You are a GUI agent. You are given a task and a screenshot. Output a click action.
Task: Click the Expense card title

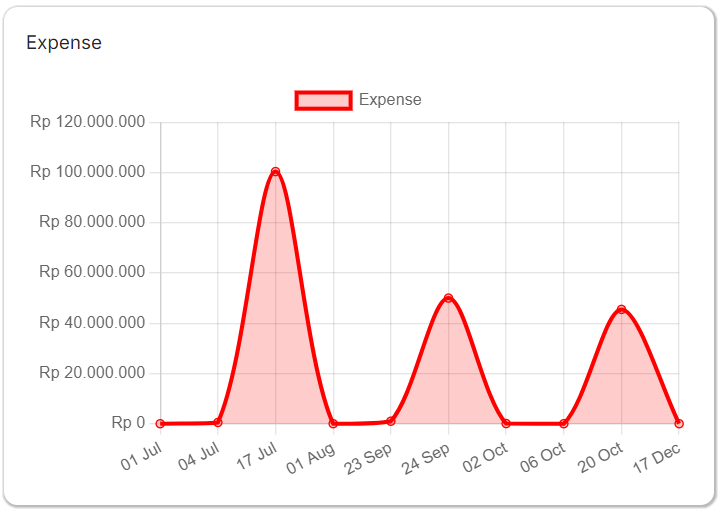(x=64, y=43)
